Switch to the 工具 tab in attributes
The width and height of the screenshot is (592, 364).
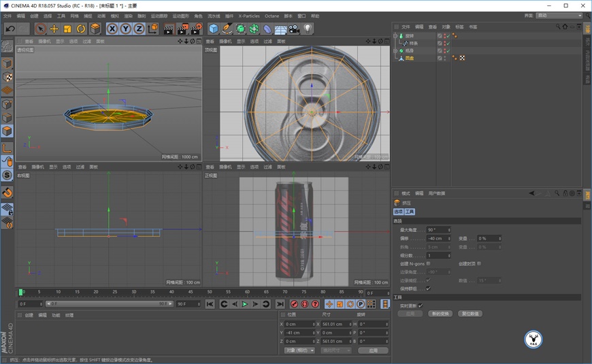click(x=410, y=212)
